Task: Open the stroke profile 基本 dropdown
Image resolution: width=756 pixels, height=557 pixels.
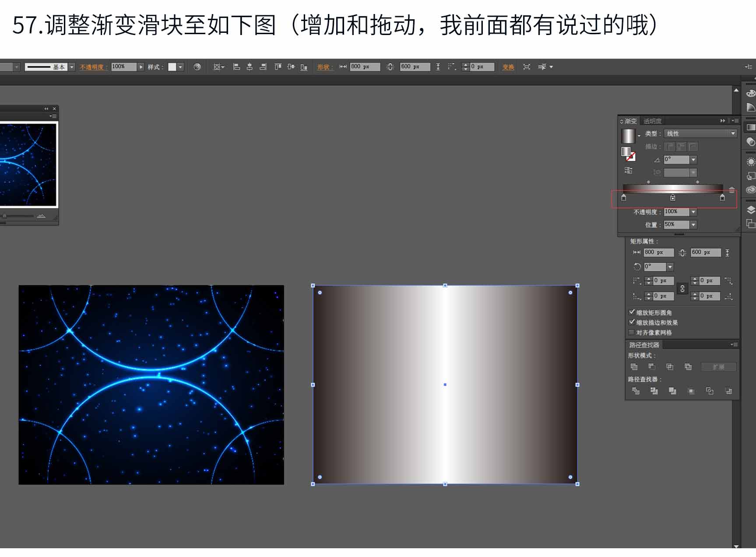Action: [x=72, y=67]
